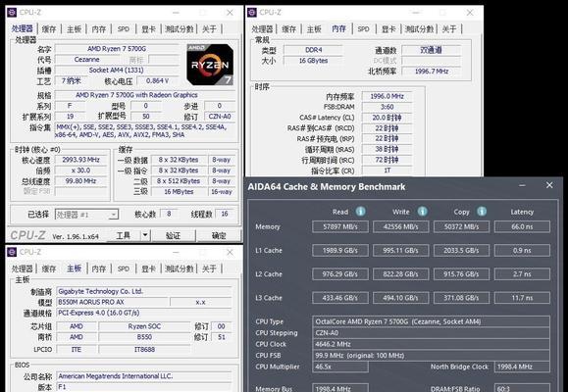The height and width of the screenshot is (392, 568).
Task: Show info for AIDA64 Read column
Action: 360,212
